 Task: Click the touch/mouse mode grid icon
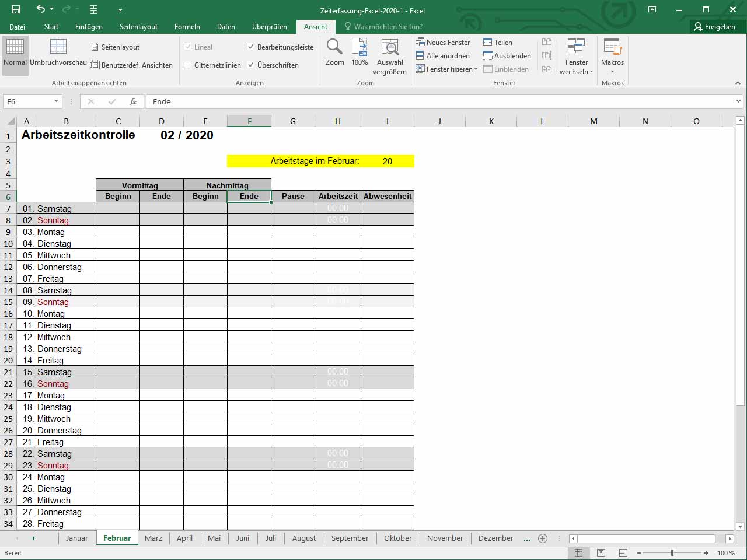[93, 9]
